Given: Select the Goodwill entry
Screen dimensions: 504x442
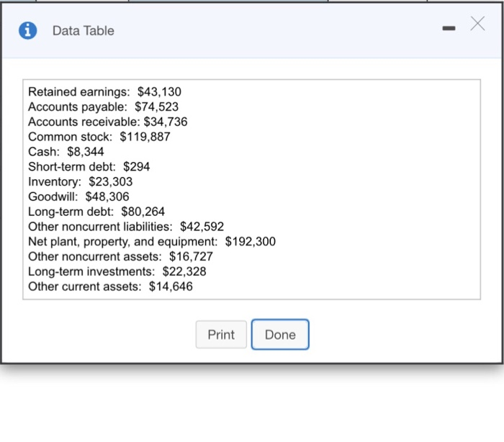Looking at the screenshot, I should [78, 197].
